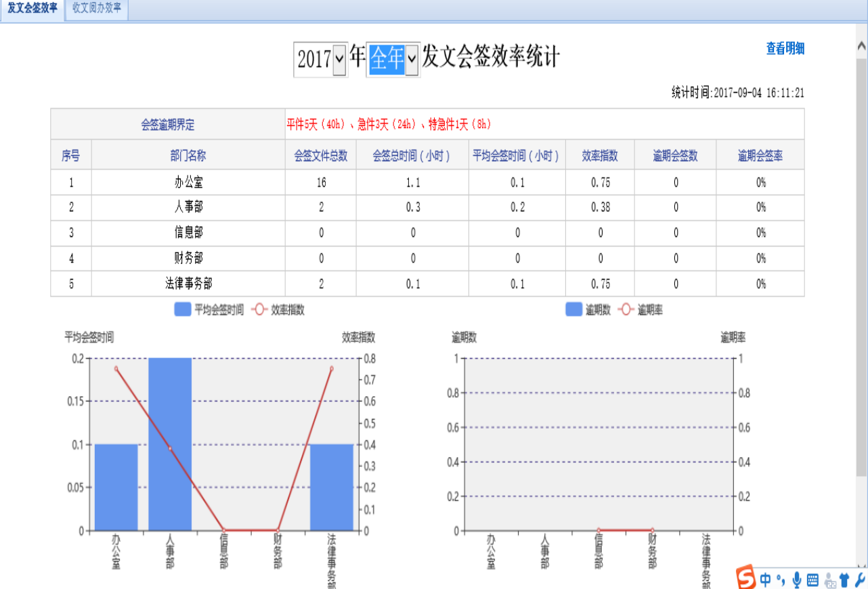Open the IME soft keyboard icon
This screenshot has height=589, width=868.
coord(812,580)
